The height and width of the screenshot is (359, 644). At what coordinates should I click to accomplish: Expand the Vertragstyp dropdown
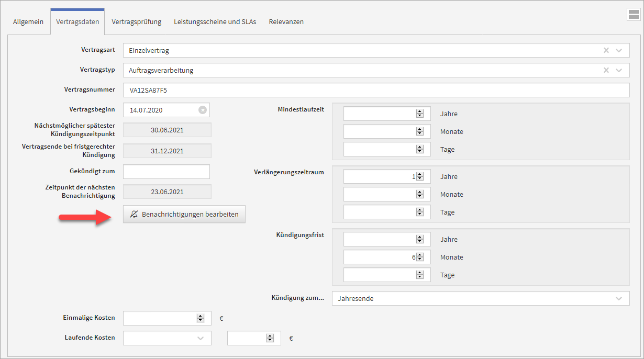619,70
